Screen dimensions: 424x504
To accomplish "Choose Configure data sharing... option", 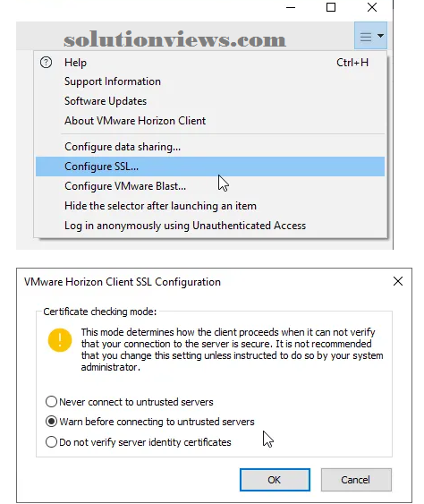I will tap(210, 147).
